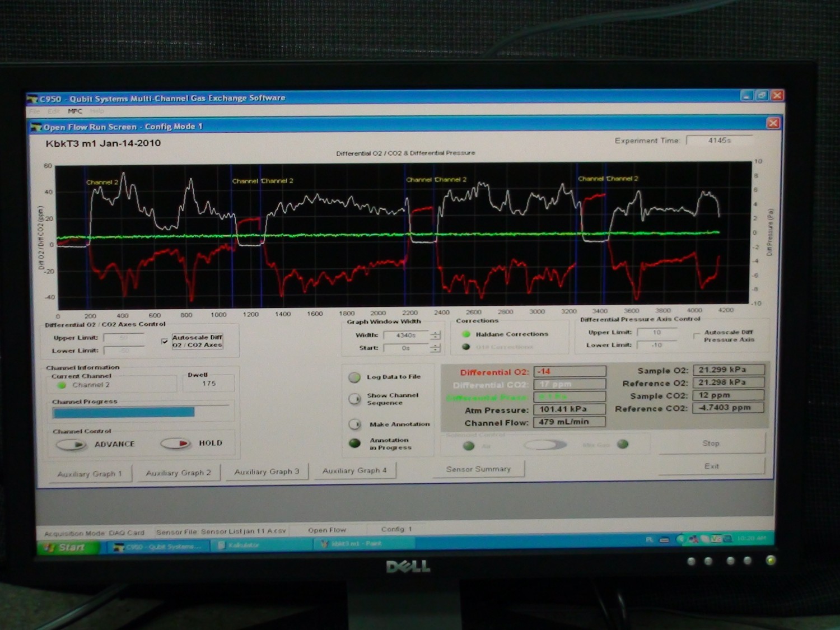Click the Dwell value 175

point(208,384)
